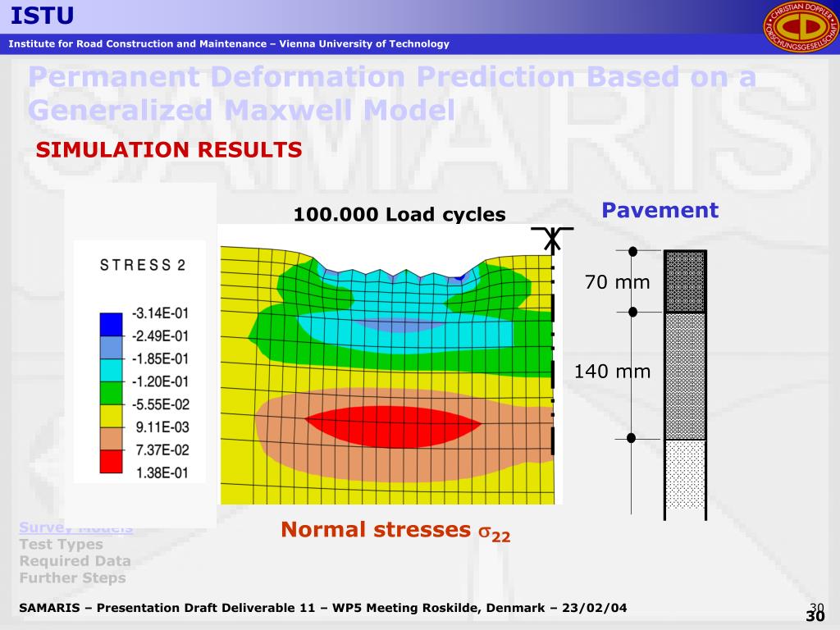Click the orange legend swatch
Screen dimensions: 840x630
tap(111, 439)
